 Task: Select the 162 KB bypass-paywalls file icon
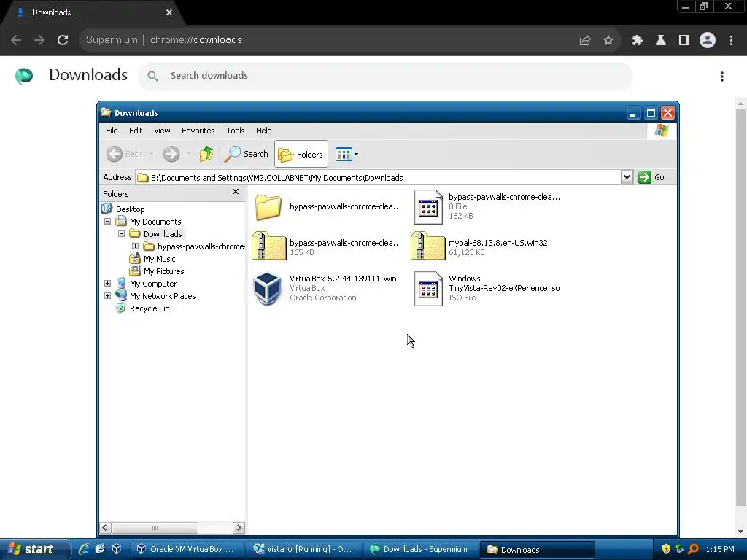coord(427,206)
